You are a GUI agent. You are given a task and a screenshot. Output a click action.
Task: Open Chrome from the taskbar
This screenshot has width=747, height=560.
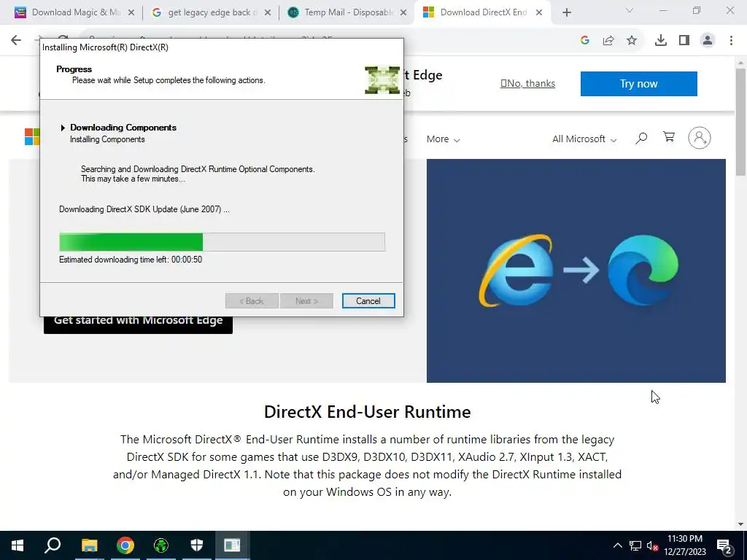[x=125, y=545]
